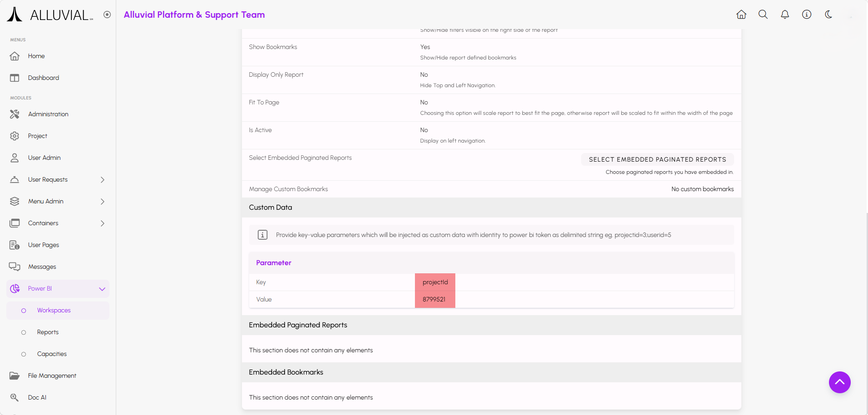Click the Custom Data section header
Image resolution: width=868 pixels, height=415 pixels.
492,207
